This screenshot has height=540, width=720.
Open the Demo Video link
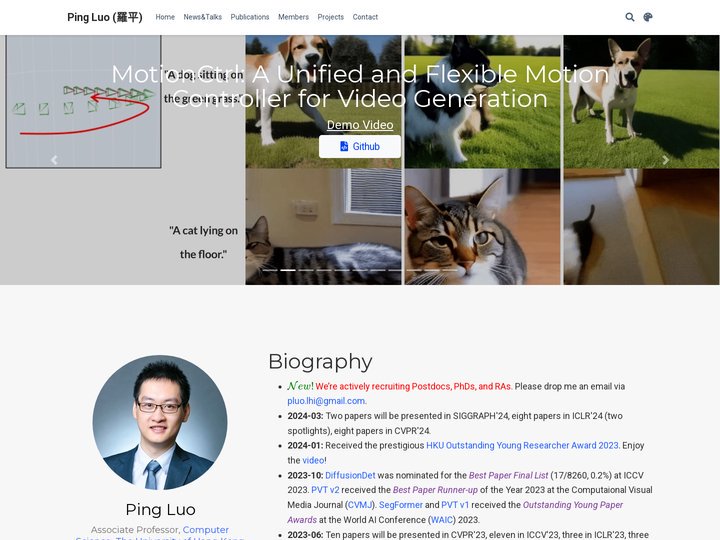(360, 125)
